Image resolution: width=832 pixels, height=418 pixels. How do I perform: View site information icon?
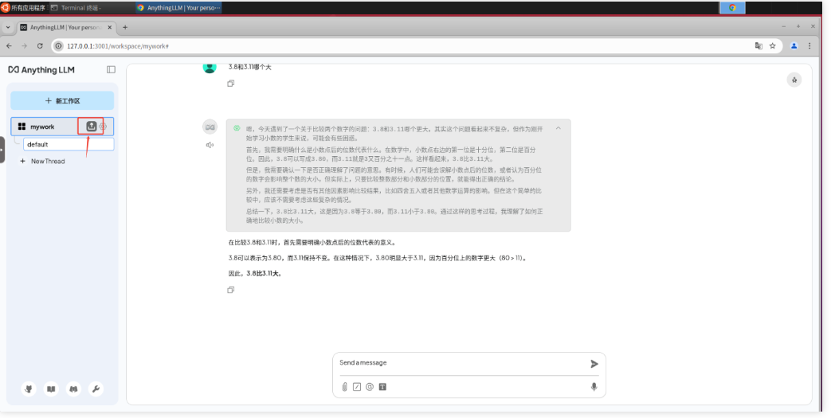58,46
